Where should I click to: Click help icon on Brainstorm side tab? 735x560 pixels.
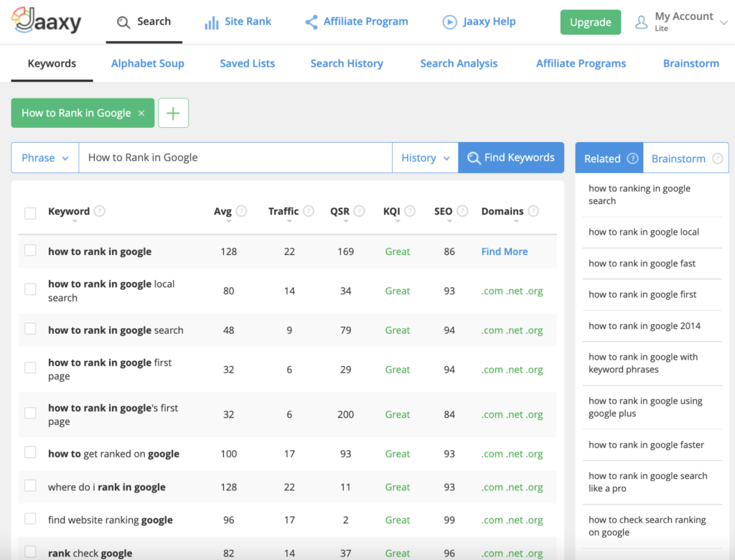tap(717, 159)
